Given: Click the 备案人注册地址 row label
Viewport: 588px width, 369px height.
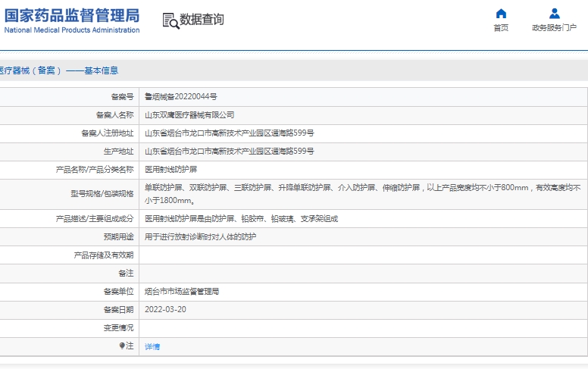Looking at the screenshot, I should (108, 133).
